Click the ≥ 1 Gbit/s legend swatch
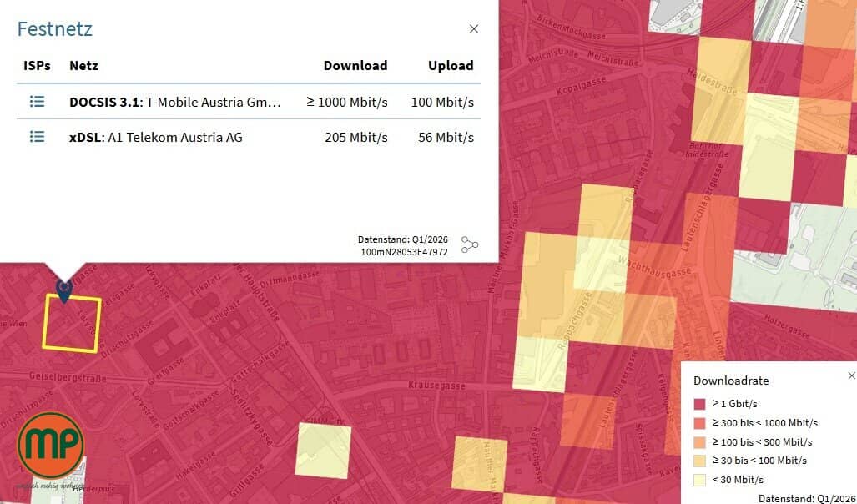The image size is (857, 504). (699, 404)
